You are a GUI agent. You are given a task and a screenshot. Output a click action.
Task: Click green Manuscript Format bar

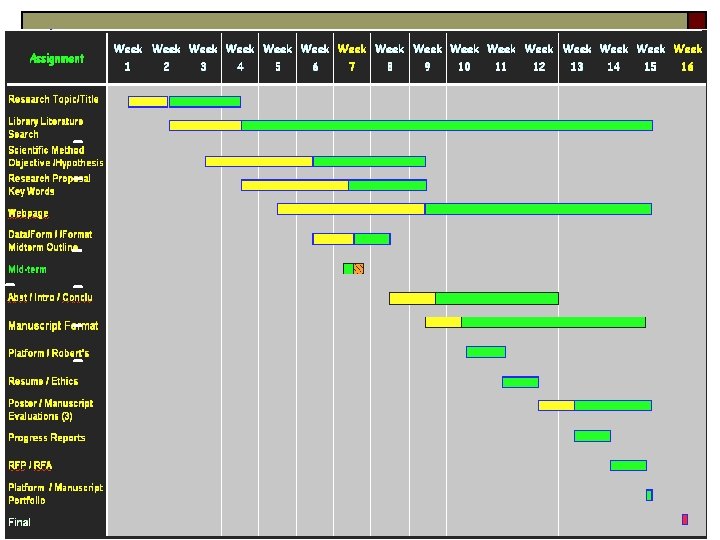pyautogui.click(x=553, y=322)
